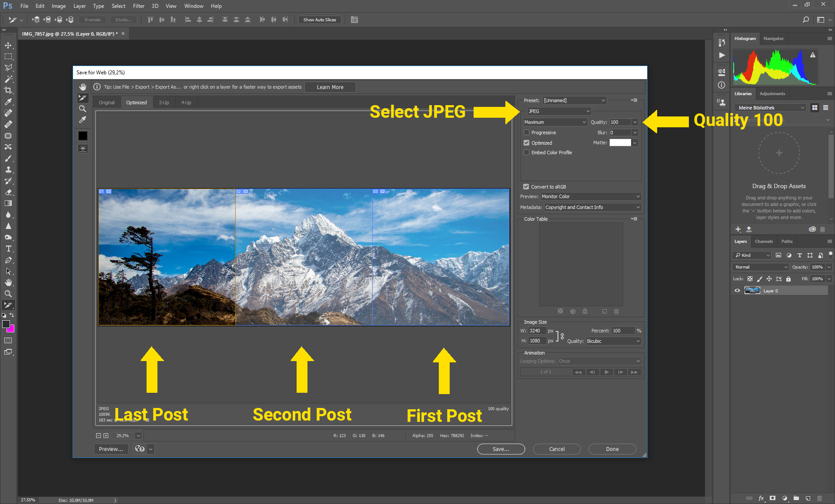835x504 pixels.
Task: Switch to the Original tab
Action: (107, 103)
